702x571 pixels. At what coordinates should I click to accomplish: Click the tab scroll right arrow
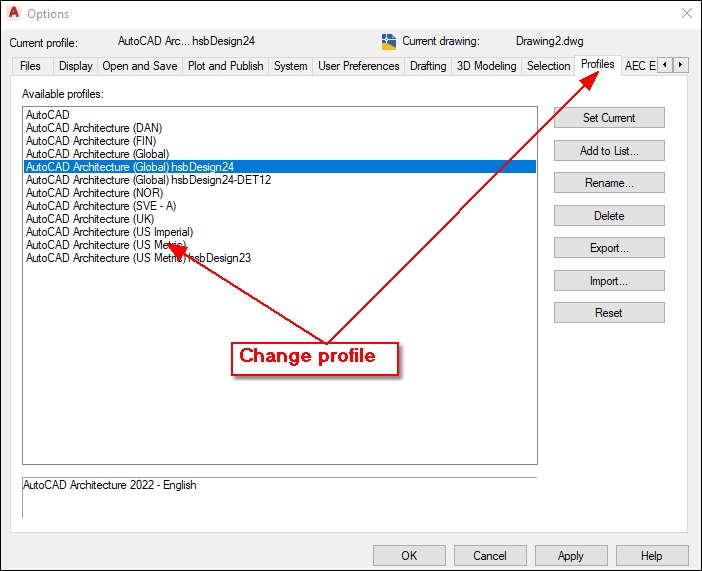pyautogui.click(x=681, y=65)
